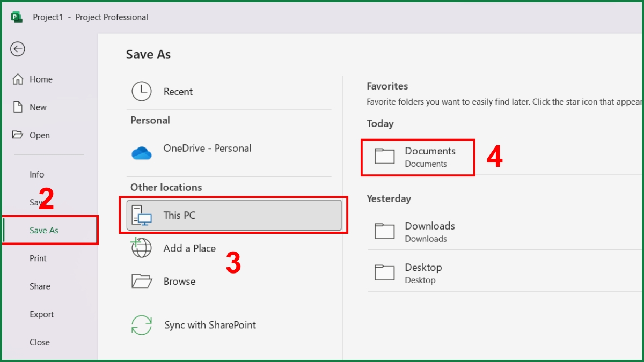Open the Browse dialog
This screenshot has height=362, width=644.
click(x=179, y=281)
